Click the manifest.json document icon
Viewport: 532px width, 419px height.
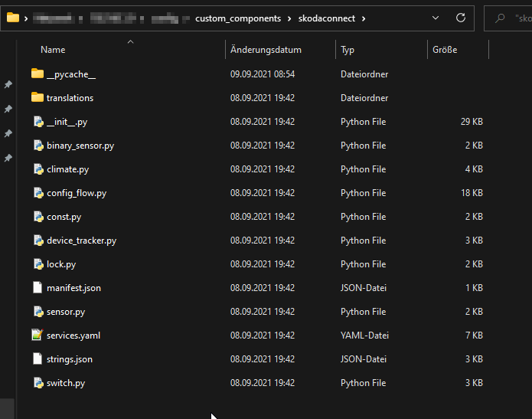click(38, 288)
